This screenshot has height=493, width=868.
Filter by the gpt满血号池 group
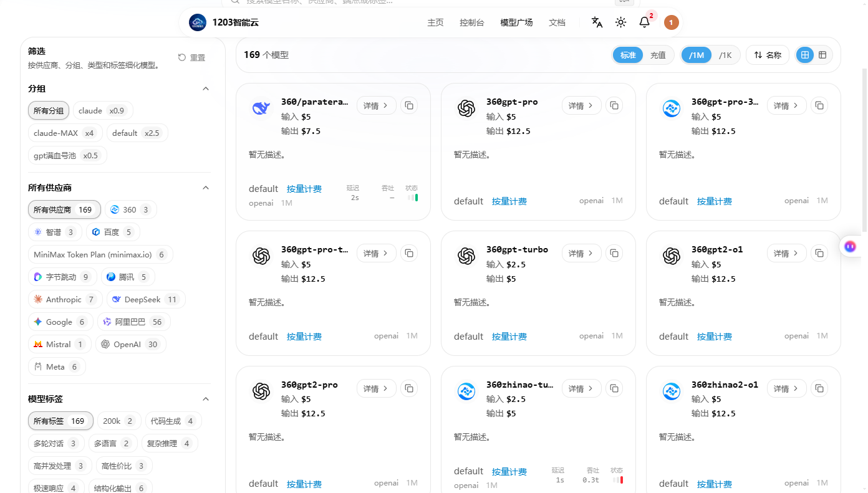pyautogui.click(x=67, y=155)
